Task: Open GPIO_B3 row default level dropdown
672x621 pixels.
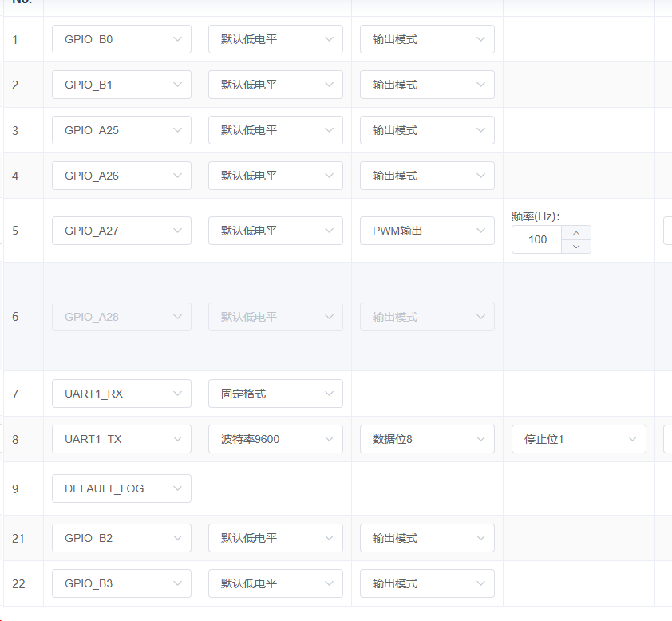Action: pyautogui.click(x=275, y=583)
